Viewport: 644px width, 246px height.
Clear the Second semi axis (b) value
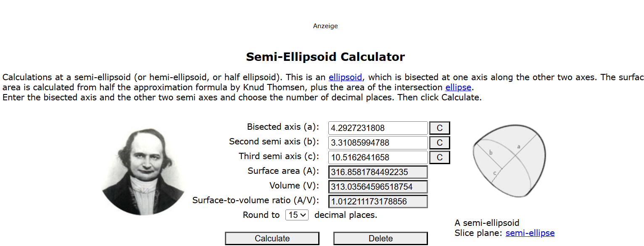tap(440, 143)
